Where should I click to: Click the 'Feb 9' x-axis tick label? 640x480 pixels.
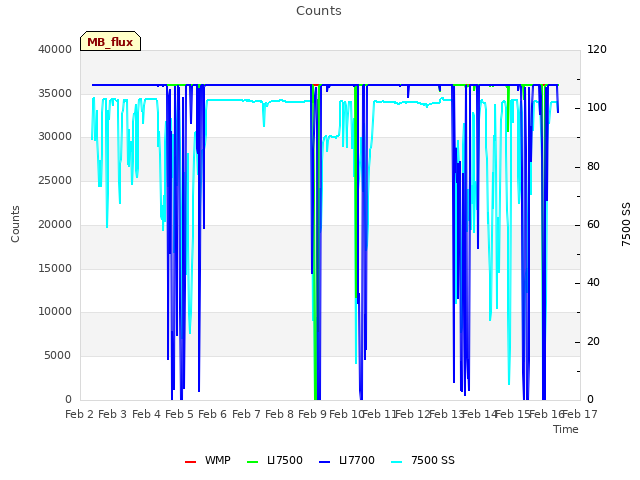point(313,414)
